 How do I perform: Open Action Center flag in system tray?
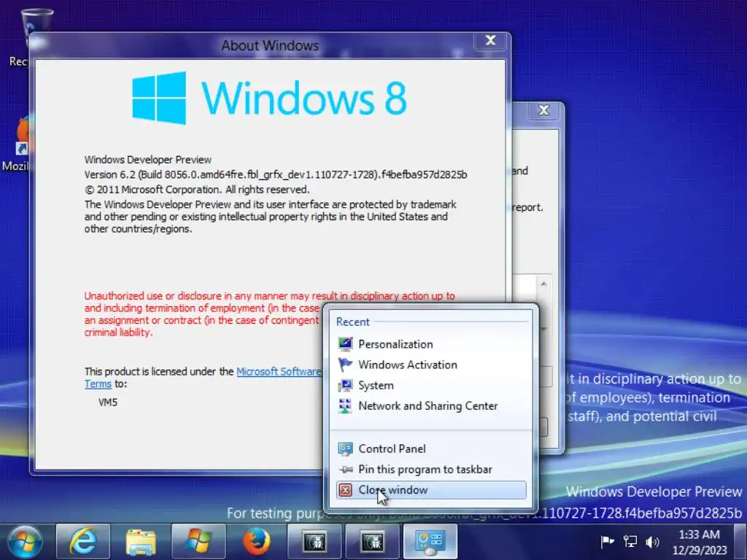(x=608, y=542)
